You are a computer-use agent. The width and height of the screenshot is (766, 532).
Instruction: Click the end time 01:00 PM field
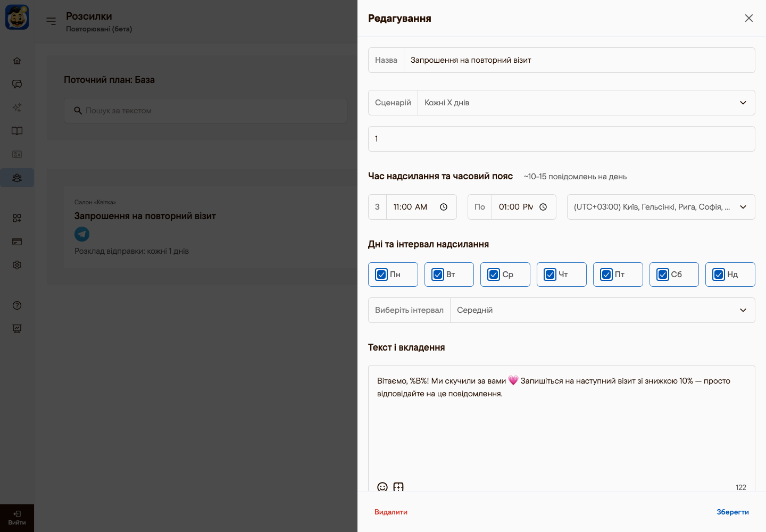pyautogui.click(x=524, y=207)
